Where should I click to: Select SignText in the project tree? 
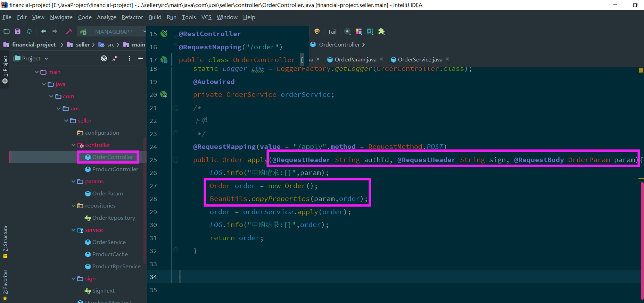(x=103, y=291)
